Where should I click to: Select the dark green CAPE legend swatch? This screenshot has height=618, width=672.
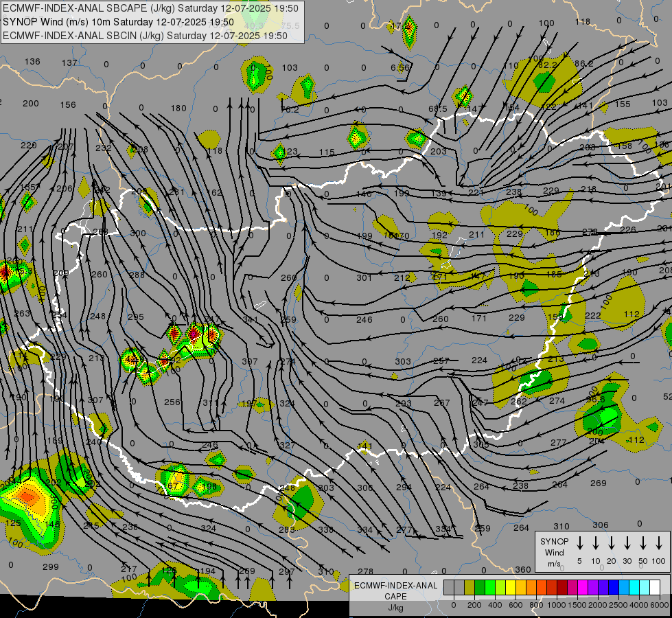480,588
